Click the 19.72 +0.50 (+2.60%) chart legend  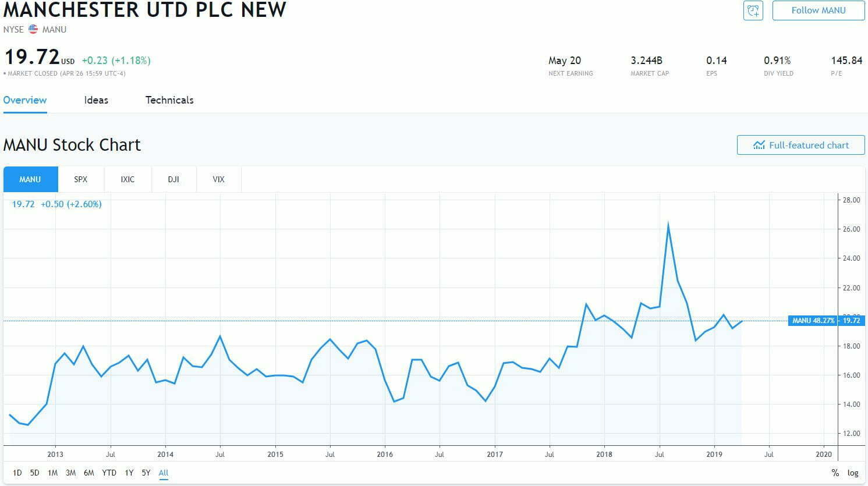pos(57,204)
